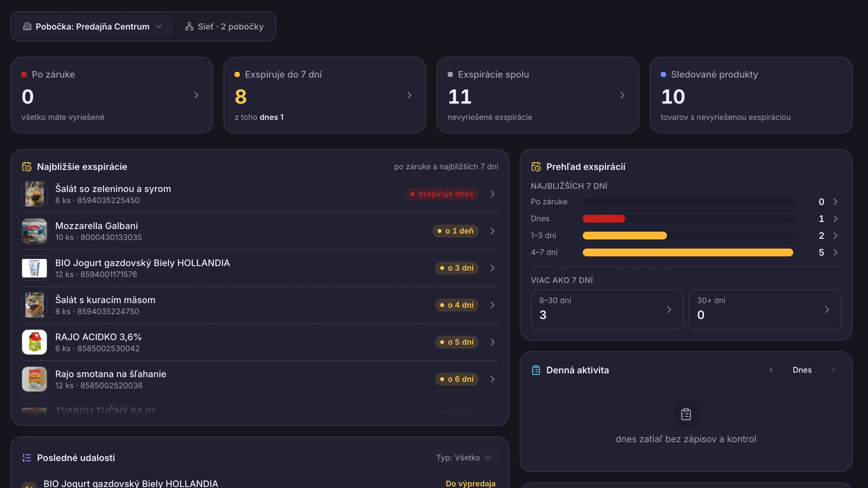Click the calendar icon of Prehľad exspirácií
Screen dimensions: 868x488
tap(536, 166)
